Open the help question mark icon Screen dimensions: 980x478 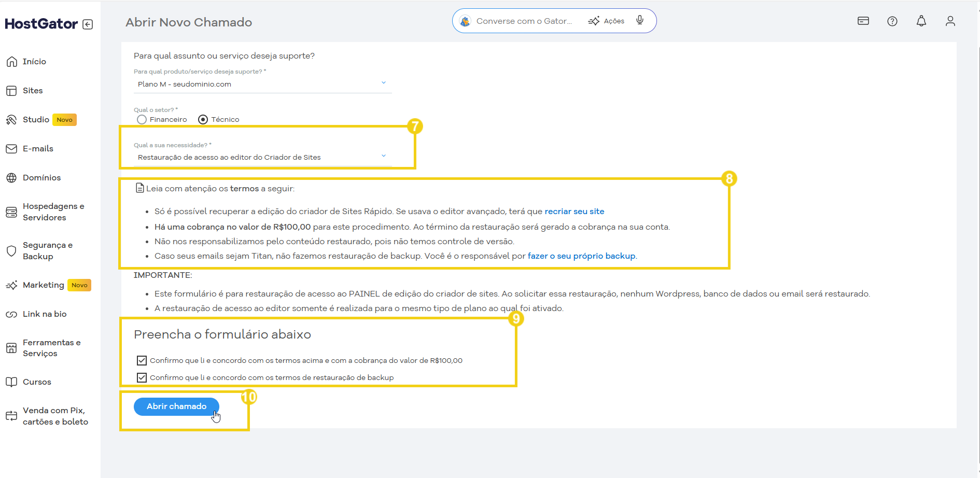892,21
